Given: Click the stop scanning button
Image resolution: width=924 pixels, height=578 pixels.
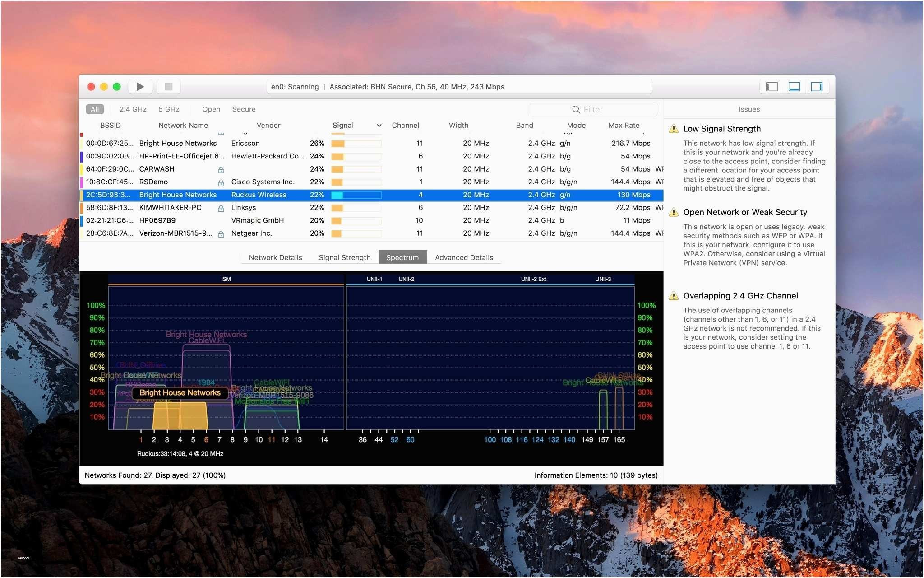Looking at the screenshot, I should point(170,87).
